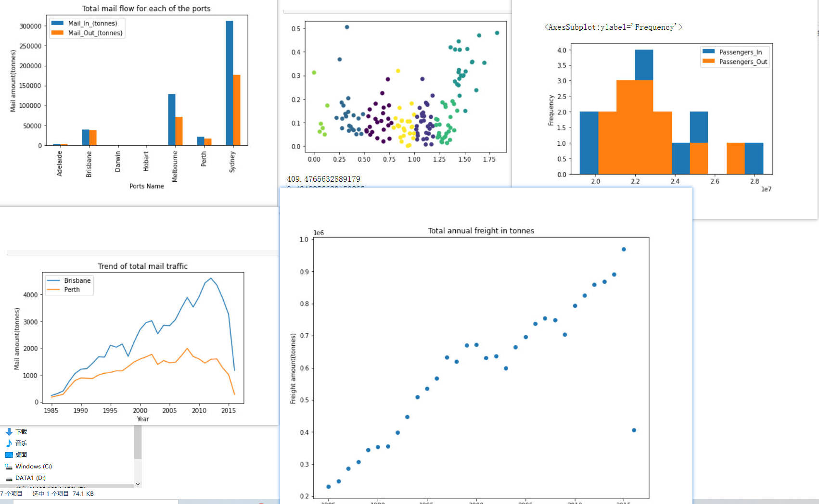The width and height of the screenshot is (819, 504).
Task: Click the DATA1 (D:) drive icon
Action: pyautogui.click(x=9, y=479)
